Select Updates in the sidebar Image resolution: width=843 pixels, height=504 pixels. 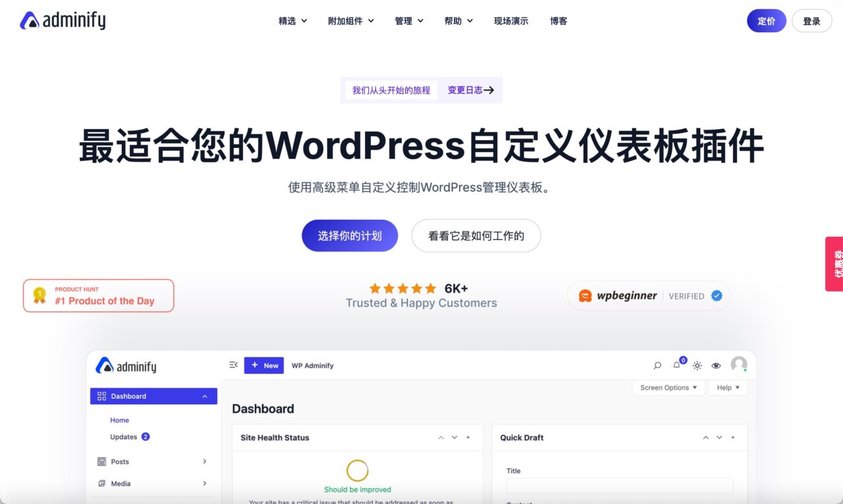[123, 437]
